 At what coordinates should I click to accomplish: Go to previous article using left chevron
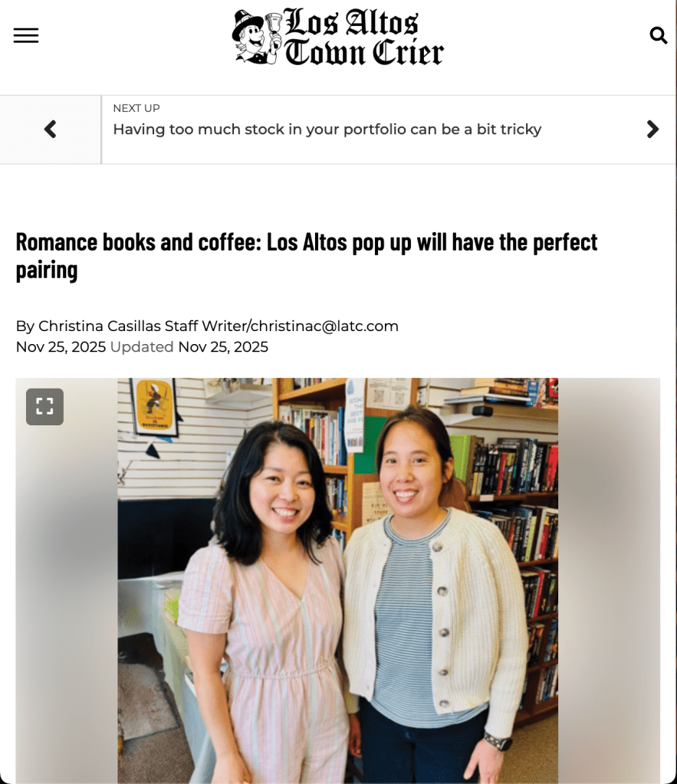[x=50, y=130]
